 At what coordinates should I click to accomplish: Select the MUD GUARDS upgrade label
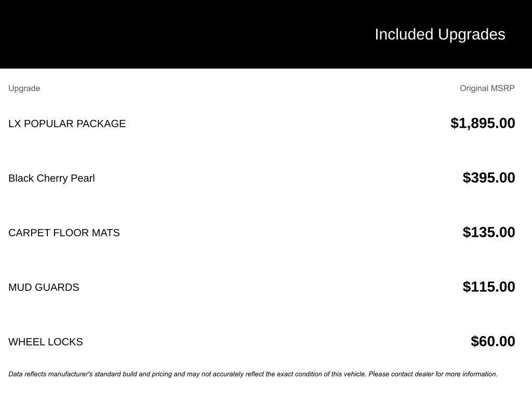pyautogui.click(x=44, y=287)
